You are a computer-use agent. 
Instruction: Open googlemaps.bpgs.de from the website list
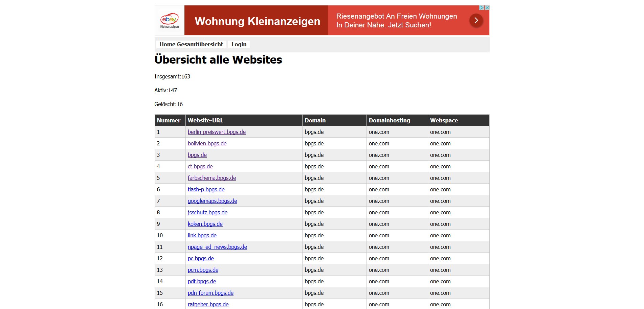coord(212,201)
